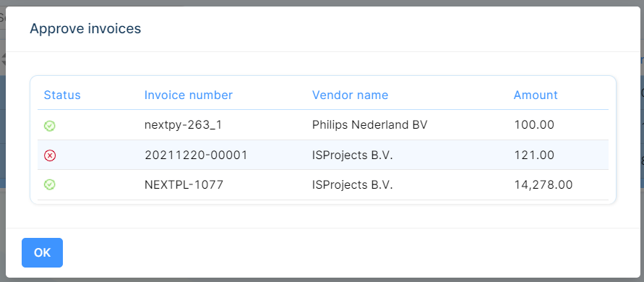Click the red failed icon for 20211220-00001
This screenshot has width=644, height=282.
coord(50,155)
